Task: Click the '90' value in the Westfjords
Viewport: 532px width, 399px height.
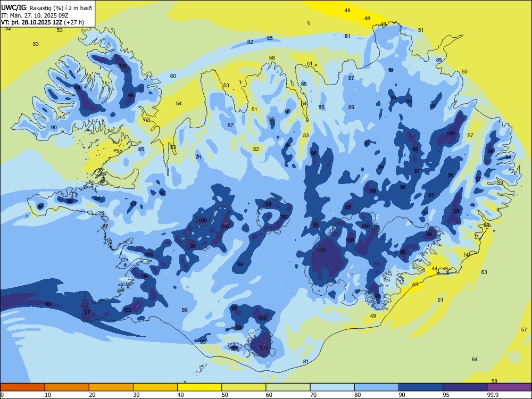Action: click(x=54, y=127)
